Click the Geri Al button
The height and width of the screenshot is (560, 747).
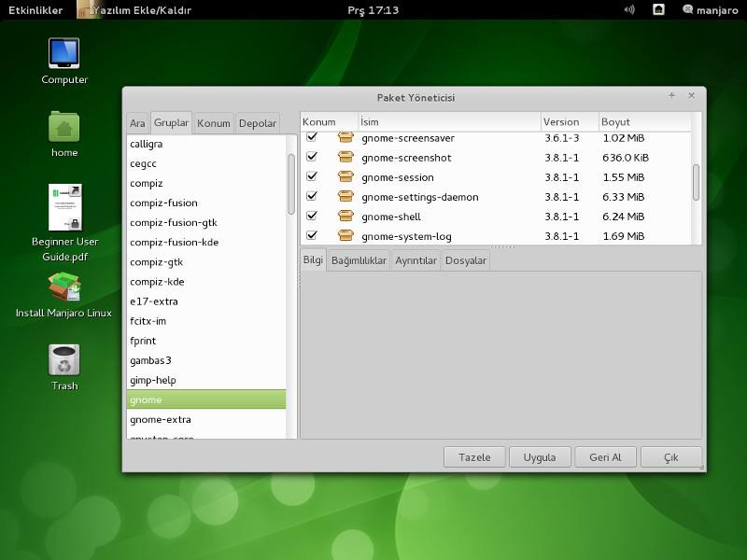click(605, 457)
